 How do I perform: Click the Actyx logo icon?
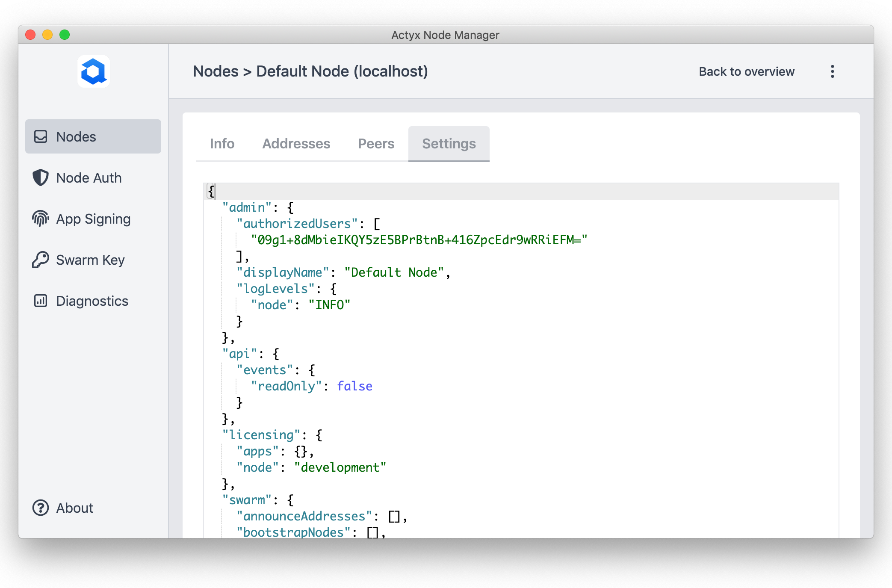(93, 71)
